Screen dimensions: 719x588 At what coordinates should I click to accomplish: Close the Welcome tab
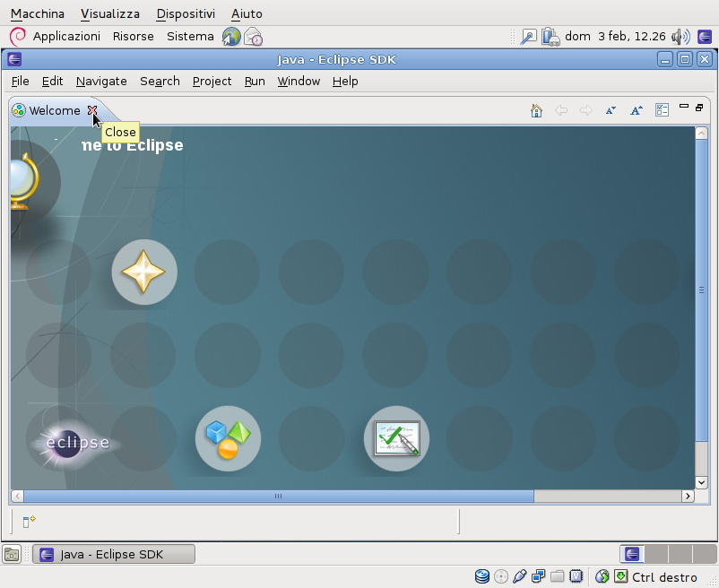pyautogui.click(x=92, y=110)
